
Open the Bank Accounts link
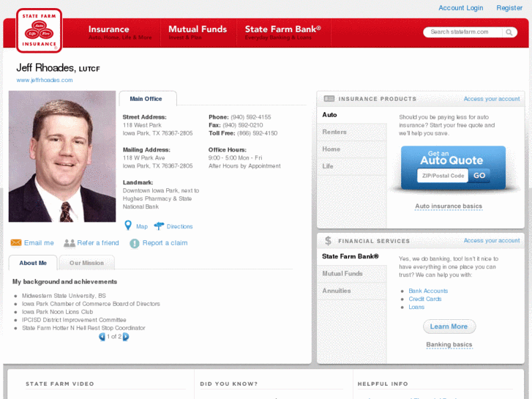point(428,291)
